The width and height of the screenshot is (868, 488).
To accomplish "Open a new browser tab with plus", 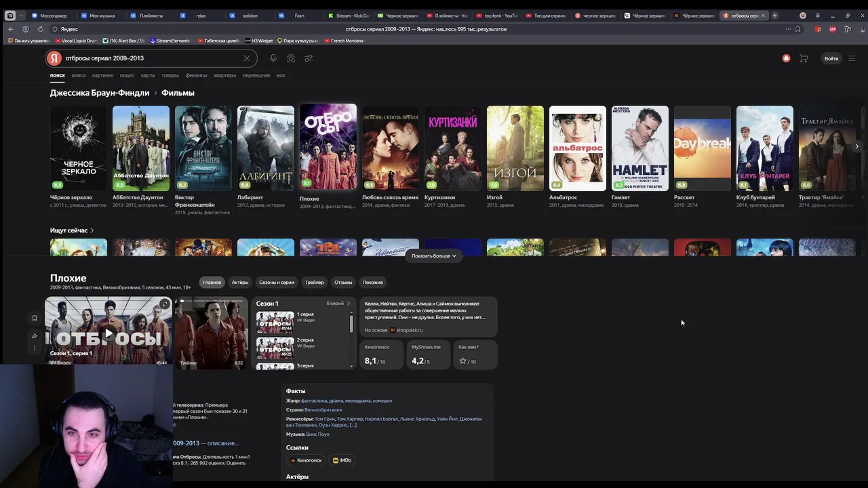I will tap(774, 15).
